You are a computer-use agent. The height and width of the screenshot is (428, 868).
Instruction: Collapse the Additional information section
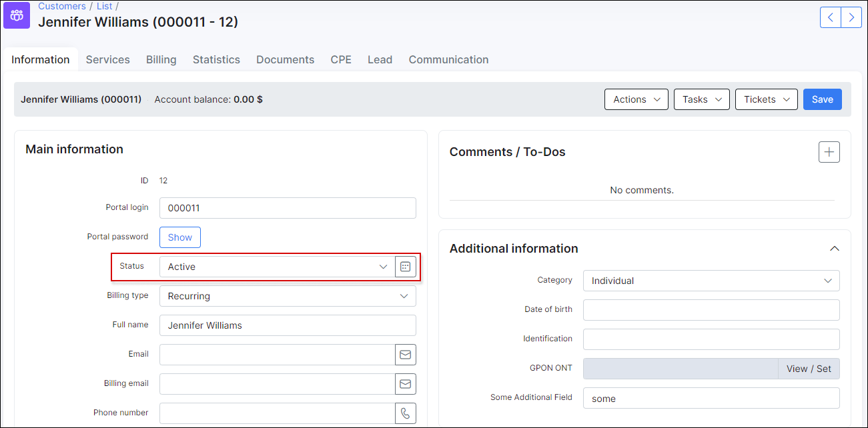(x=834, y=249)
